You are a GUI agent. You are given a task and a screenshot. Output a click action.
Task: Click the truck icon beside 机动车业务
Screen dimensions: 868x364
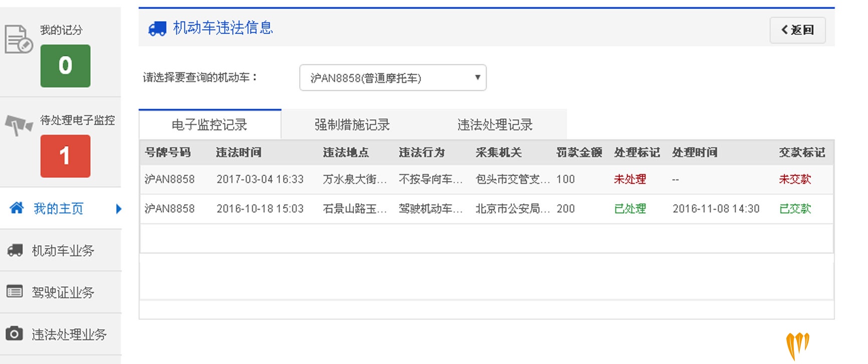[x=15, y=250]
